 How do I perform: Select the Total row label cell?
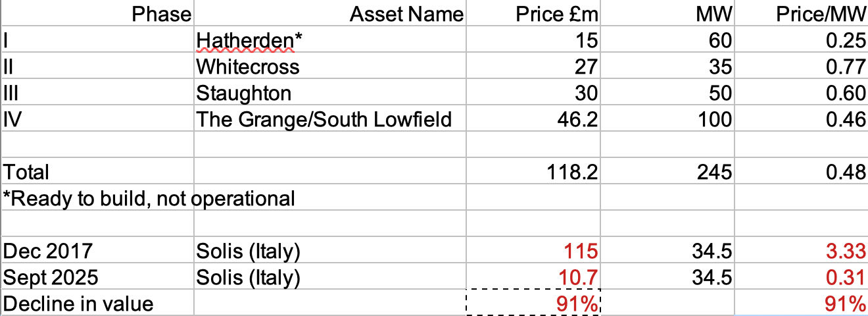coord(26,172)
